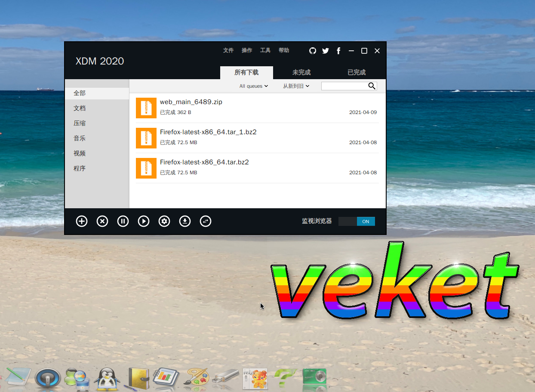535x392 pixels.
Task: Select file Firefox-latest-x86_64.tar.bz2
Action: pos(257,168)
